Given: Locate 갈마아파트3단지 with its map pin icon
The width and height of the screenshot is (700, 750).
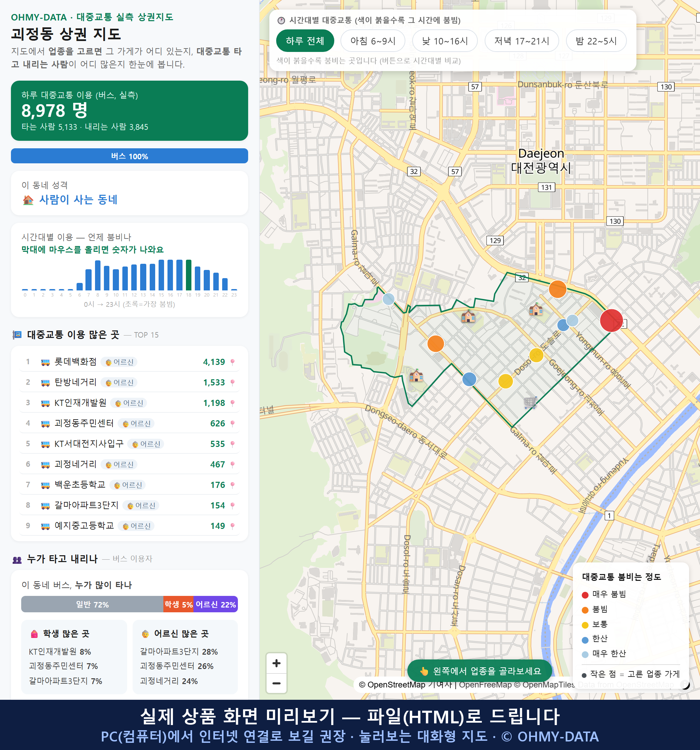Looking at the screenshot, I should point(232,506).
